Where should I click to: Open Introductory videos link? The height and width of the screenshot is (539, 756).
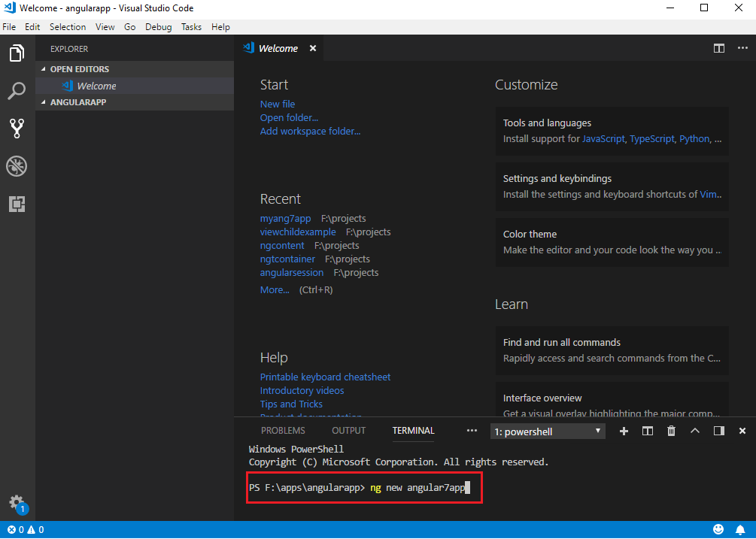tap(302, 391)
